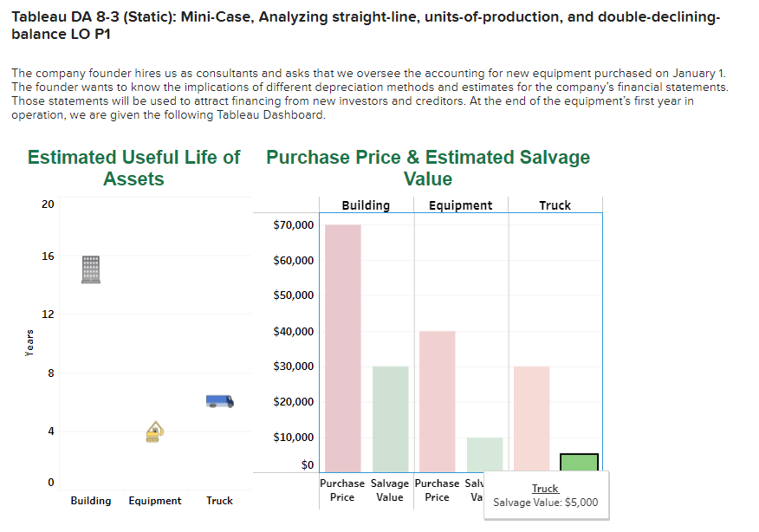Select the Equipment icon in the useful life chart
Image resolution: width=759 pixels, height=532 pixels.
[154, 431]
